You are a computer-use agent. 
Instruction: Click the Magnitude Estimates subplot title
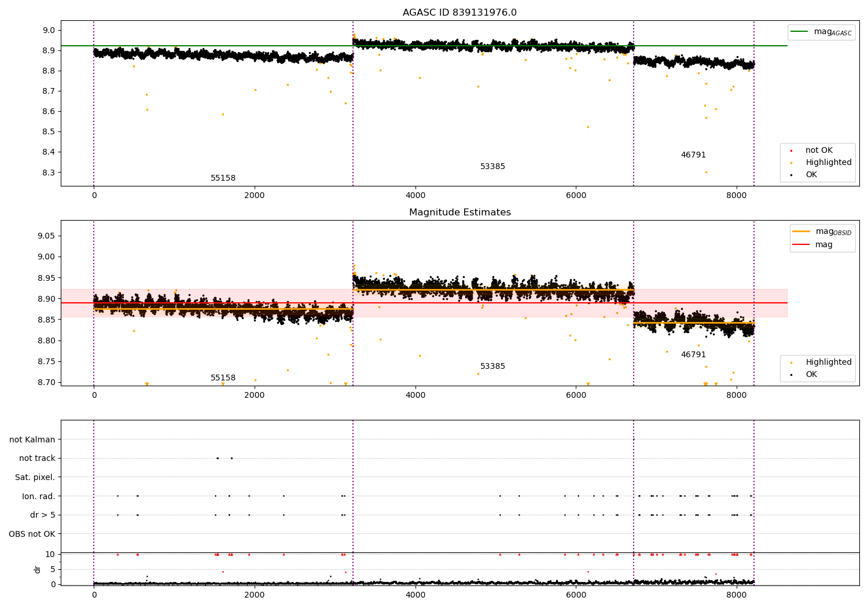(459, 213)
